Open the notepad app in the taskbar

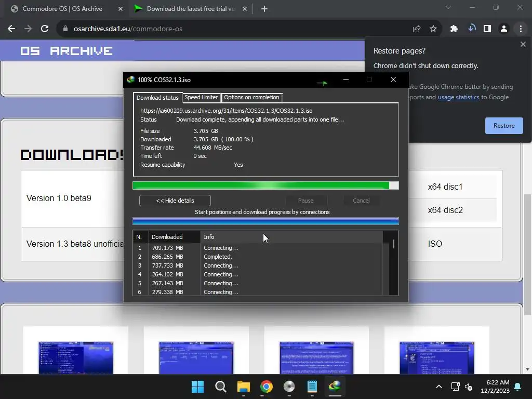click(312, 387)
